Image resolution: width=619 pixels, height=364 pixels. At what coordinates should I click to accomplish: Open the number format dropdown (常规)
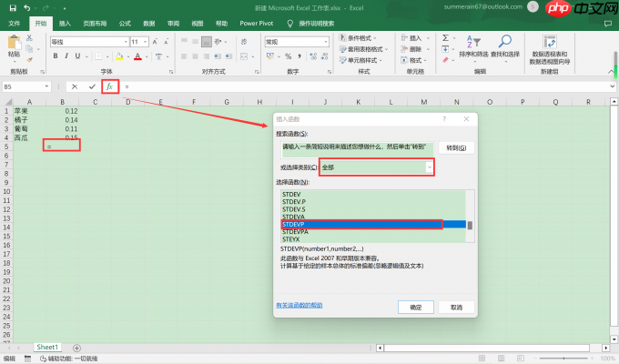pos(326,42)
